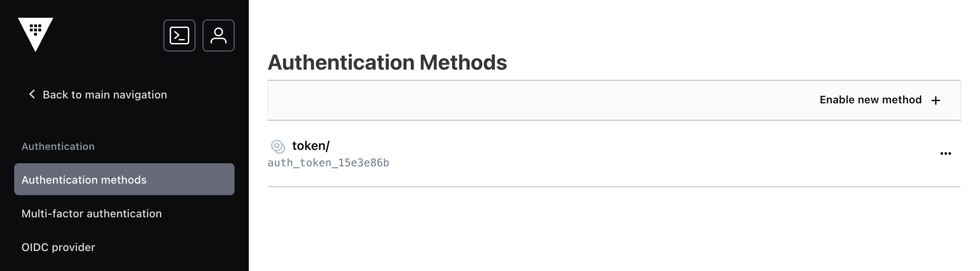980x271 pixels.
Task: Click the empty toolbar area left of Enable new method
Action: coord(533,100)
